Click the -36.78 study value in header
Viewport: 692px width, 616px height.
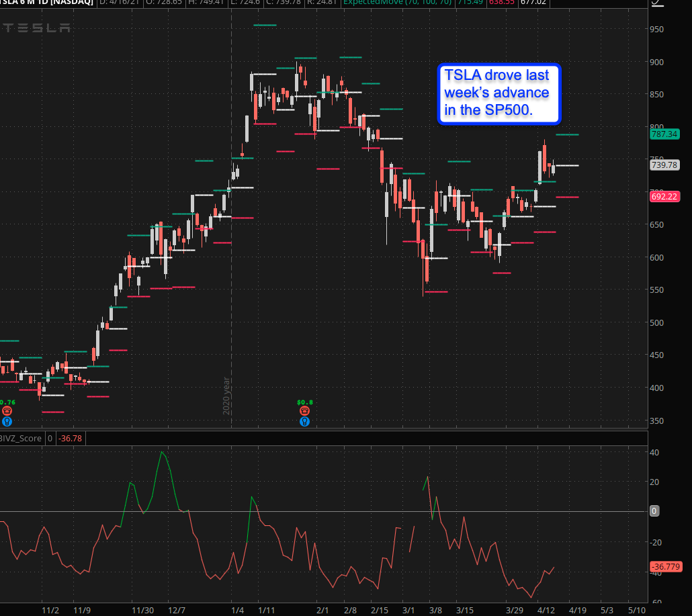click(x=71, y=438)
